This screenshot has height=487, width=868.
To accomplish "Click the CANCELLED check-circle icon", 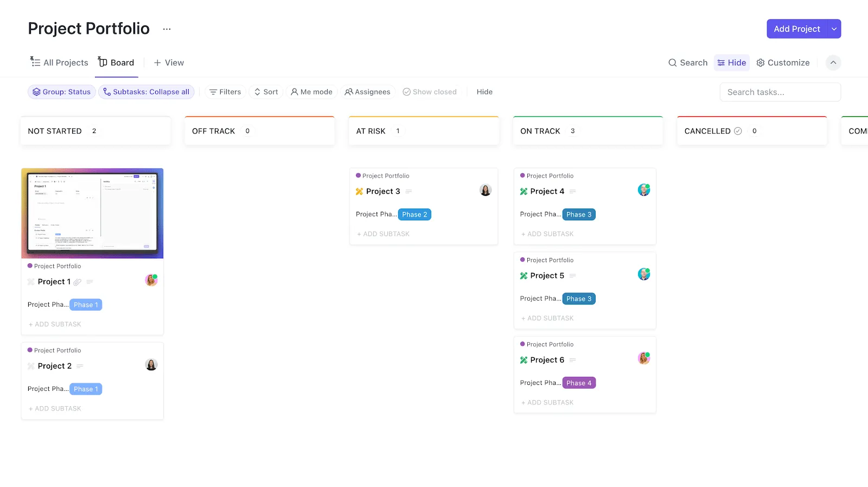I will [738, 131].
